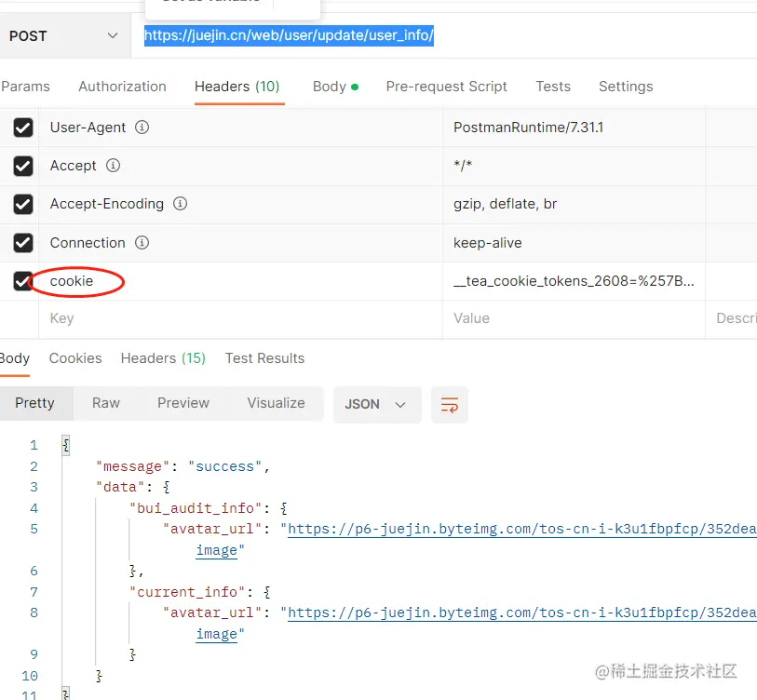Viewport: 757px width, 700px height.
Task: Click the info icon beside Accept
Action: [x=113, y=166]
